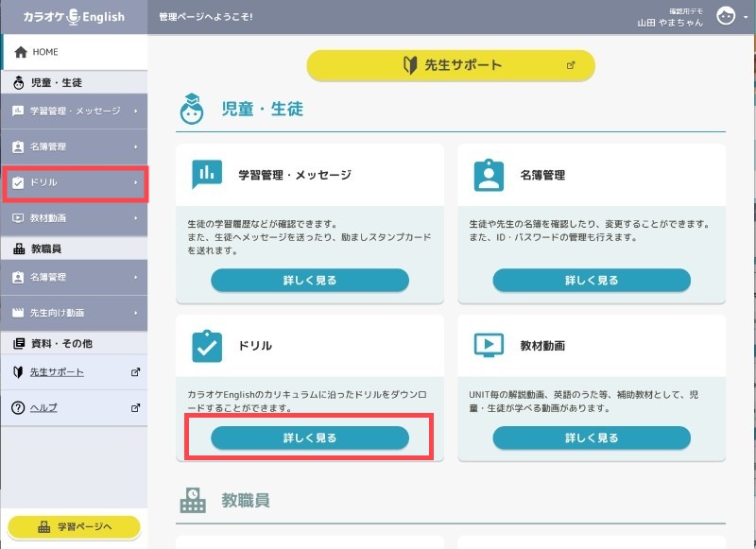Click the 教職員 main section heading
756x549 pixels.
246,501
